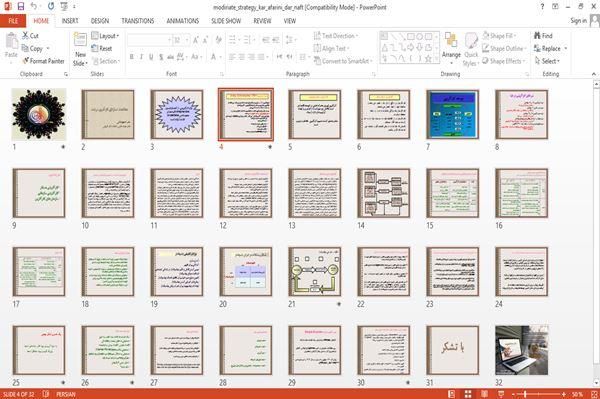Toggle Bold formatting button
This screenshot has width=600, height=399.
pyautogui.click(x=132, y=57)
